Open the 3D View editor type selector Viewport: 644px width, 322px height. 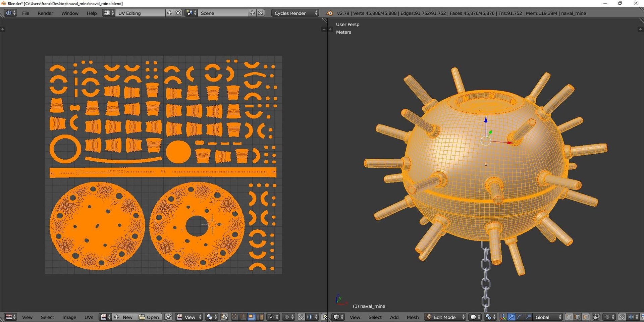pyautogui.click(x=338, y=317)
